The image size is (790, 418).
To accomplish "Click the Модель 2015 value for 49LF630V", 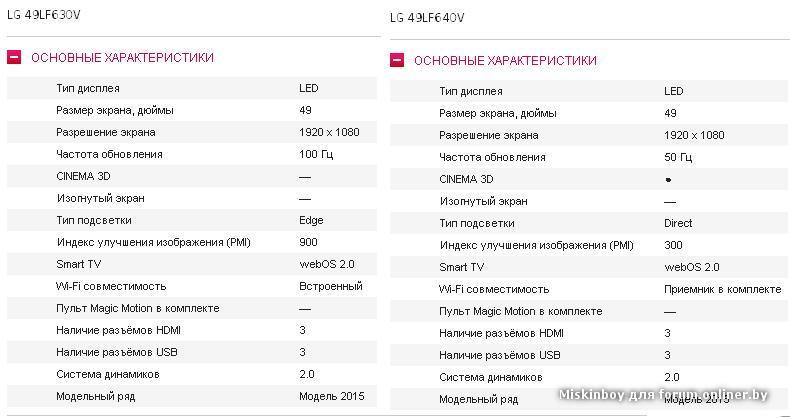I will 332,396.
